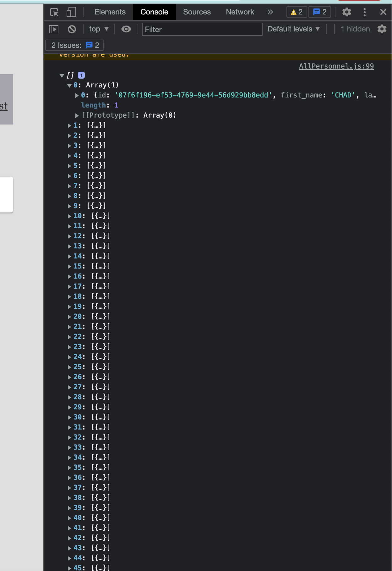This screenshot has height=571, width=392.
Task: Open the DevTools three-dot menu
Action: point(365,12)
